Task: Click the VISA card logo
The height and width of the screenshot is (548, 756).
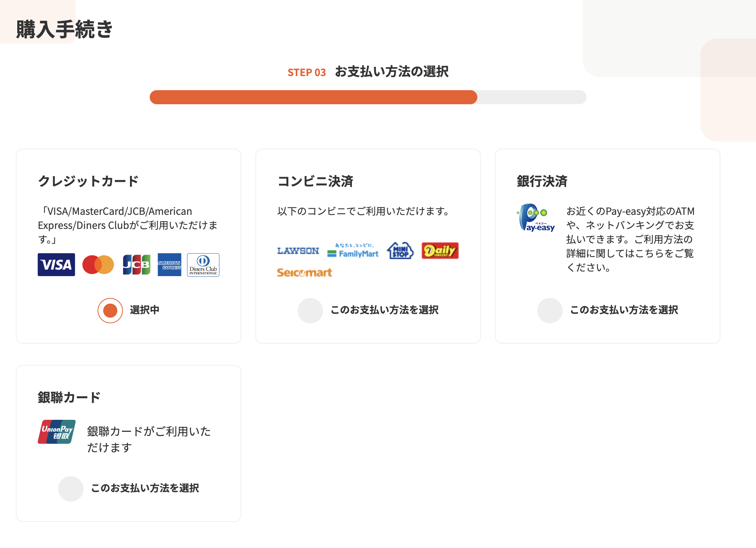Action: (56, 264)
